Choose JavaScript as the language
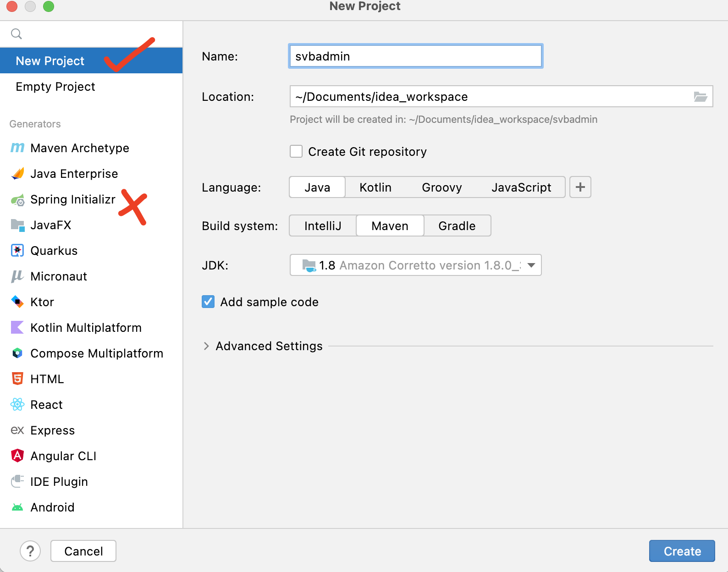 click(x=521, y=187)
